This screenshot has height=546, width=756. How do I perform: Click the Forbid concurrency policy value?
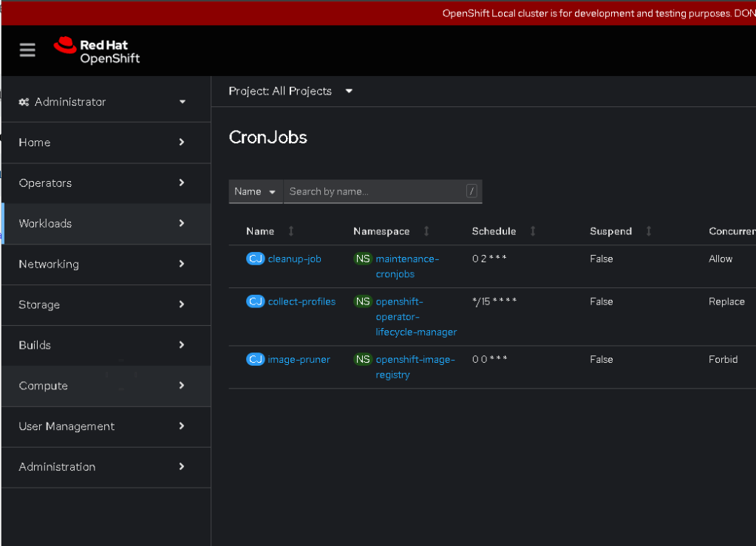(x=723, y=360)
